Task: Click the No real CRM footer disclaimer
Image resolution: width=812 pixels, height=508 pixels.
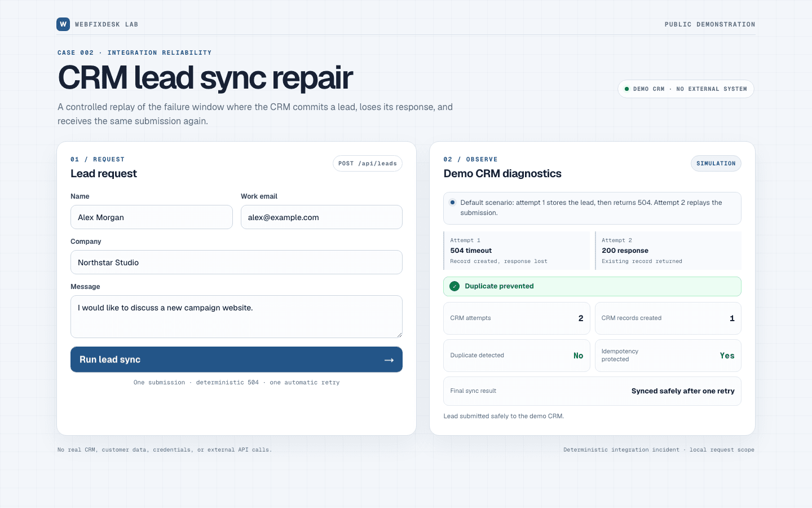Action: pyautogui.click(x=165, y=450)
